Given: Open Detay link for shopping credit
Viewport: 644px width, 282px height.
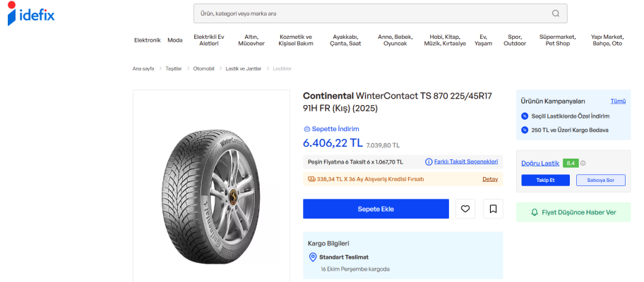Looking at the screenshot, I should [490, 179].
